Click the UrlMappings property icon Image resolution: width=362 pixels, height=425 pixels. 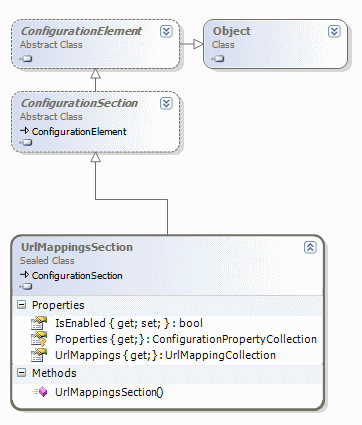click(x=39, y=355)
